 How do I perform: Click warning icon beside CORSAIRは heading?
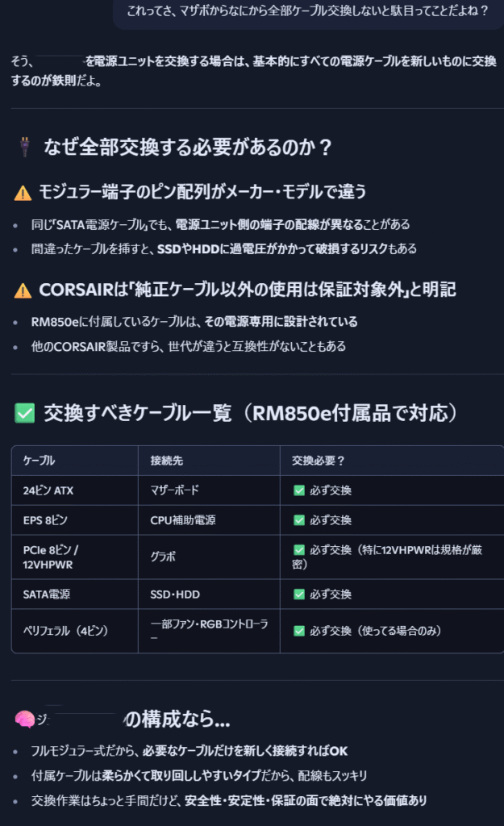(23, 290)
